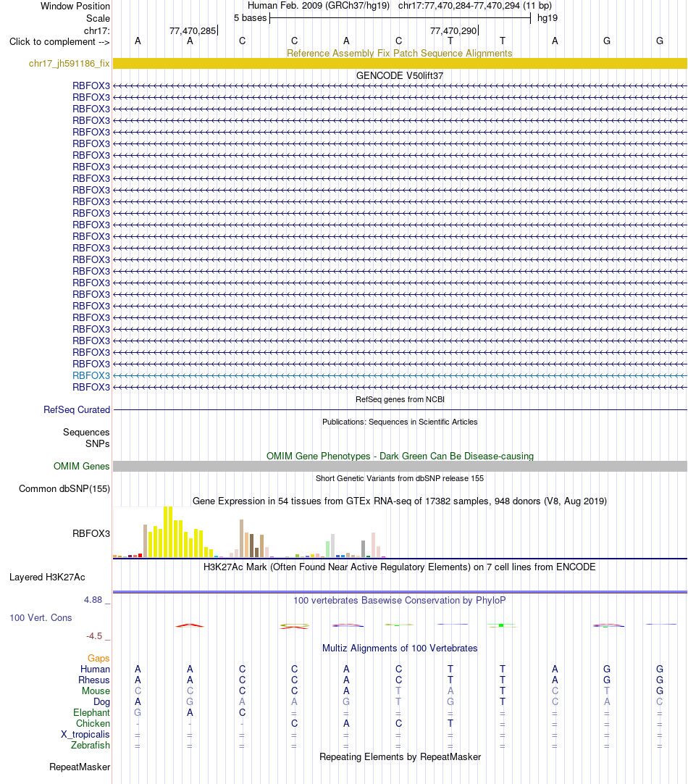Click the 'Common dbSNP(155)' track label
Viewport: 688px width, 784px height.
(x=64, y=488)
